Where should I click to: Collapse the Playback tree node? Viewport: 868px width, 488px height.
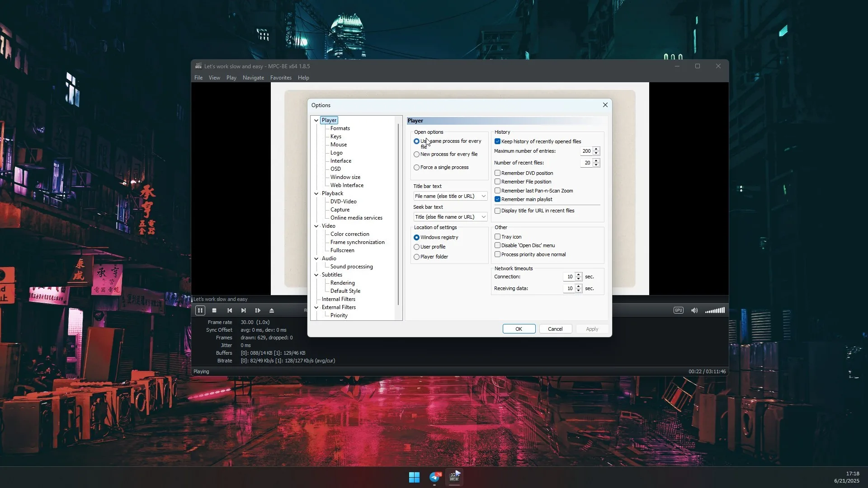[x=316, y=193]
